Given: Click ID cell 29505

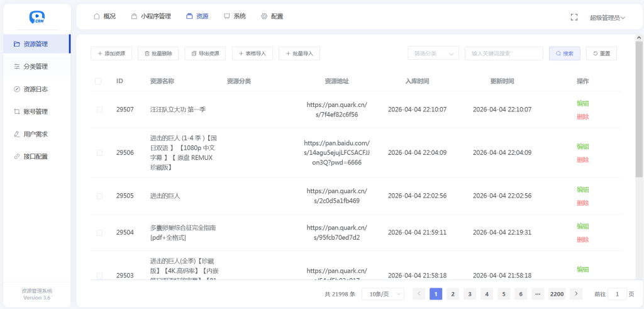Looking at the screenshot, I should [x=125, y=196].
